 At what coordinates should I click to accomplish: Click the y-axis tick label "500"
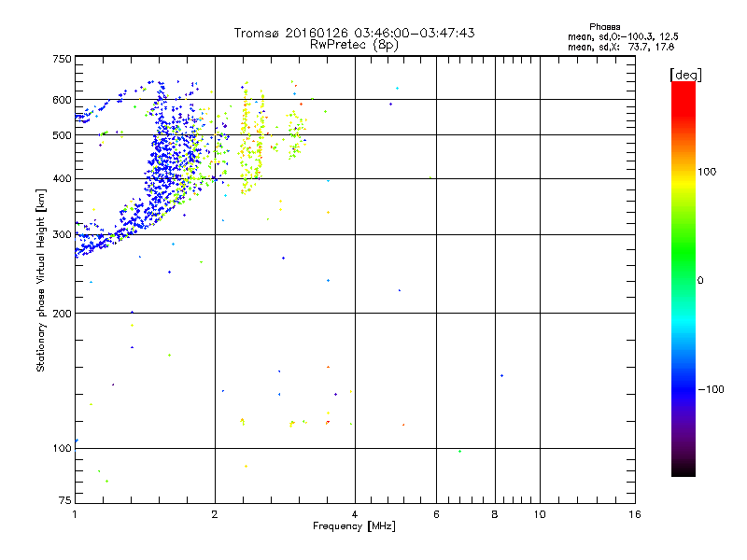[x=62, y=135]
